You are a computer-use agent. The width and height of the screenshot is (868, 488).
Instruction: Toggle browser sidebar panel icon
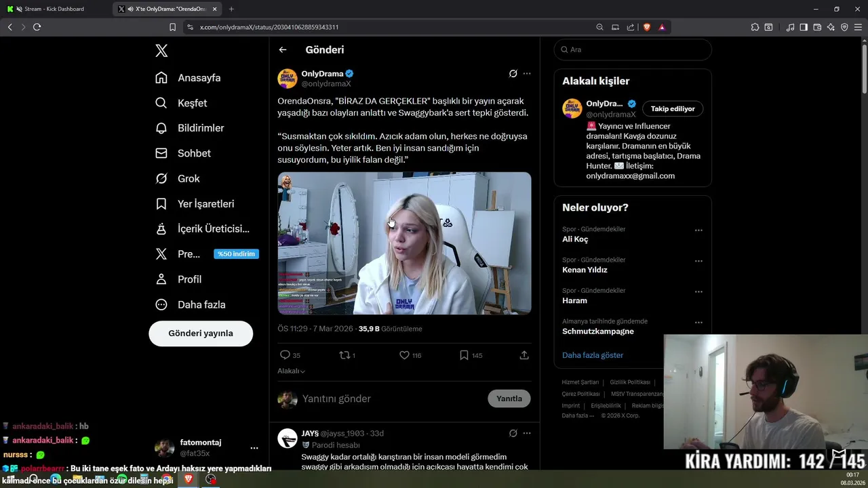point(804,27)
